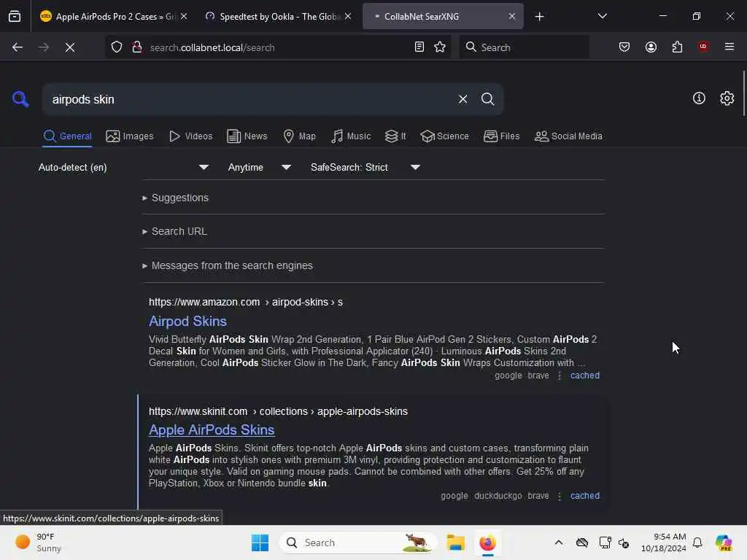
Task: Select the Science search category
Action: tap(444, 136)
